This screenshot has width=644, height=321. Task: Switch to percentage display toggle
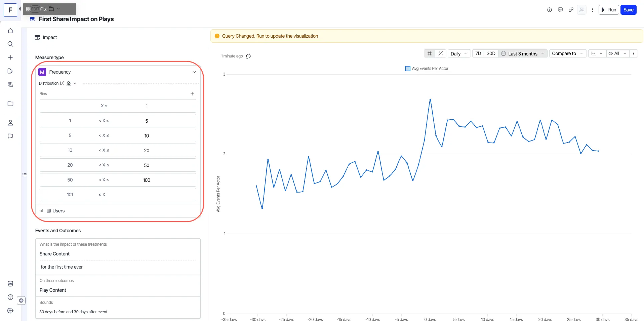(x=440, y=53)
